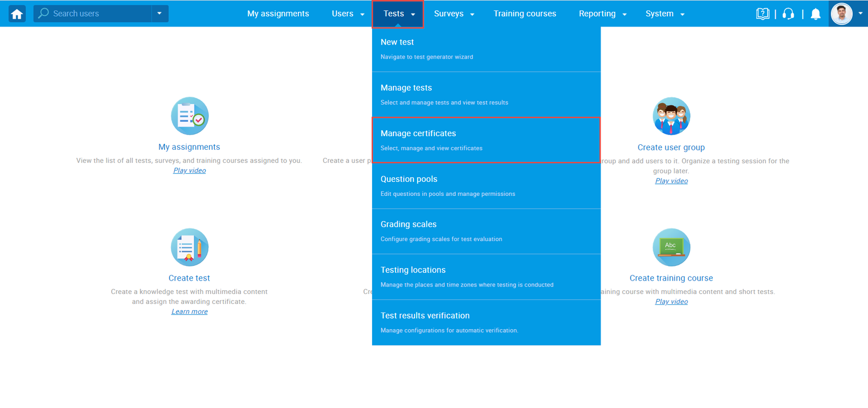Screen dimensions: 868x408
Task: Click Learn more under Create test
Action: [189, 311]
